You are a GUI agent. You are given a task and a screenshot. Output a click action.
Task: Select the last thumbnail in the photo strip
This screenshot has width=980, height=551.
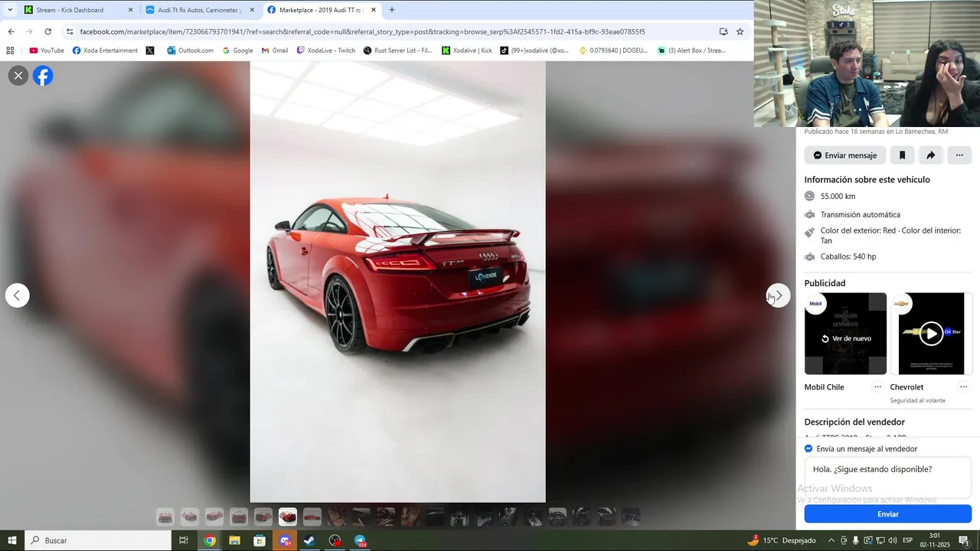coord(631,517)
